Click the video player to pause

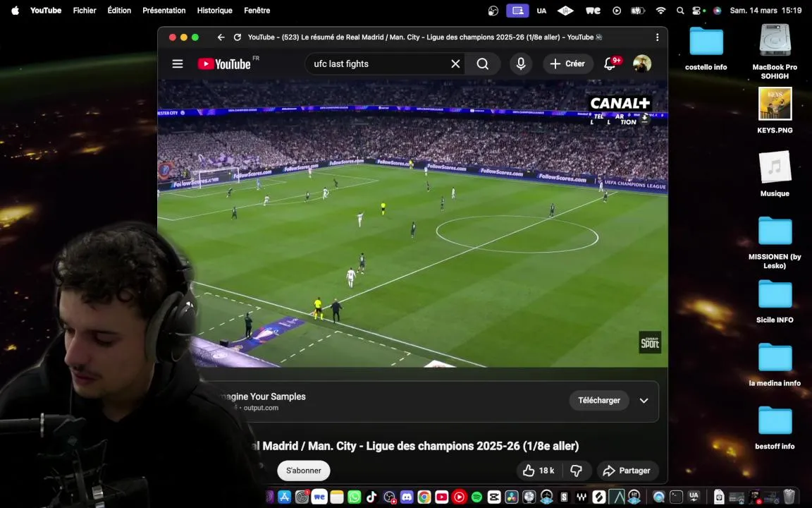coord(413,223)
